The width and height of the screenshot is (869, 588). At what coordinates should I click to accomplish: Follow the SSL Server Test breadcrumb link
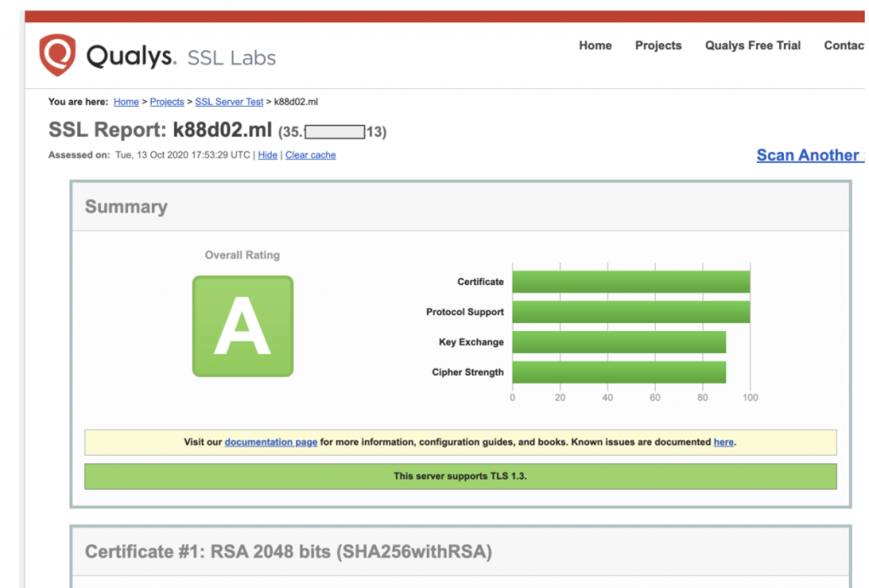tap(229, 102)
